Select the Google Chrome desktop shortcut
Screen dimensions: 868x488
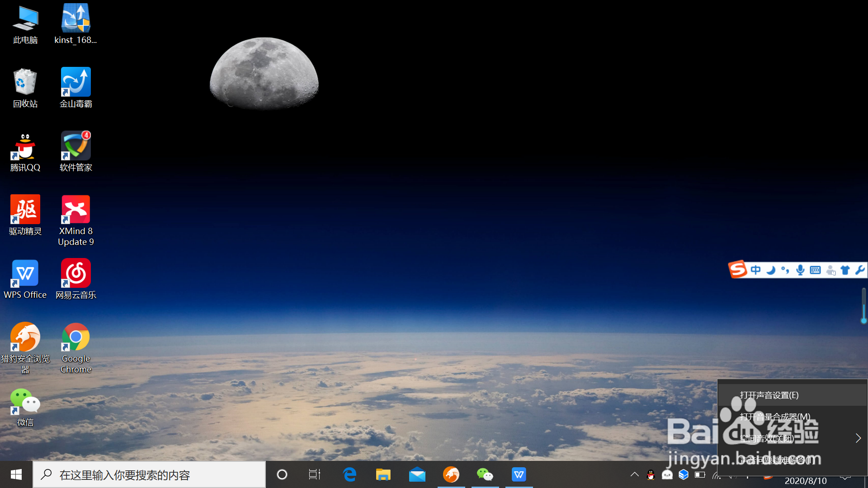(75, 348)
